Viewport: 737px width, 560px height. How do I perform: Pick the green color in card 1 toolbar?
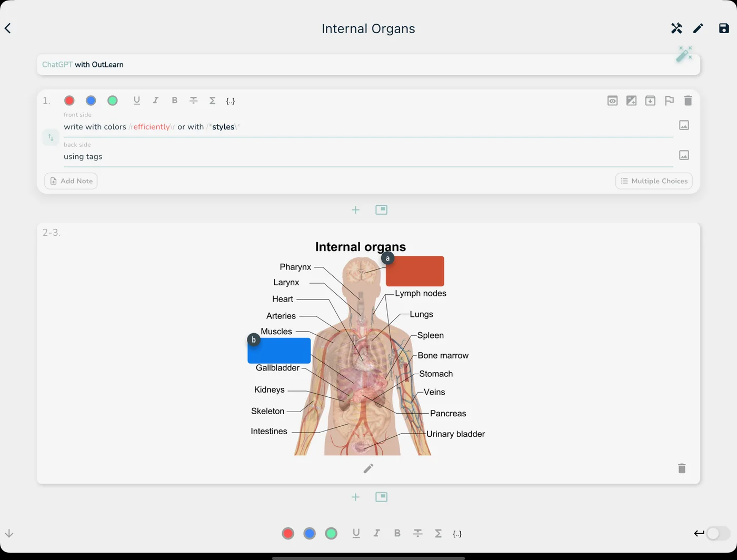click(112, 101)
